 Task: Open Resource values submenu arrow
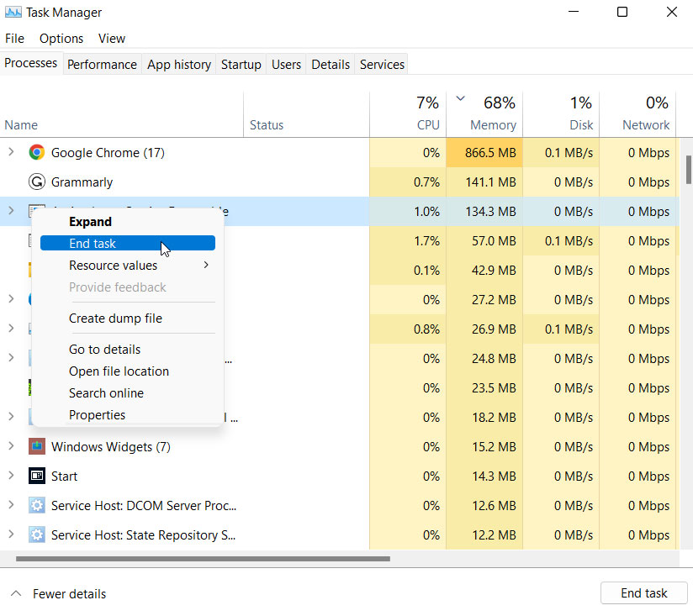pos(206,265)
